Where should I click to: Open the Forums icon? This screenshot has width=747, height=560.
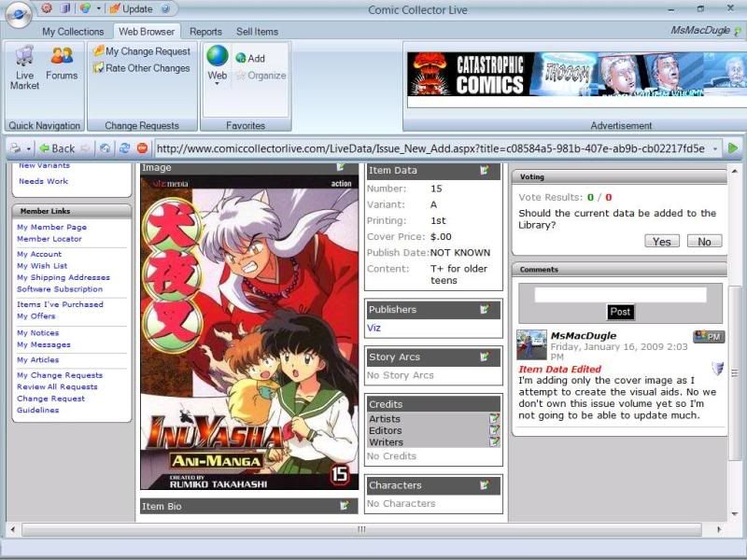click(x=62, y=63)
